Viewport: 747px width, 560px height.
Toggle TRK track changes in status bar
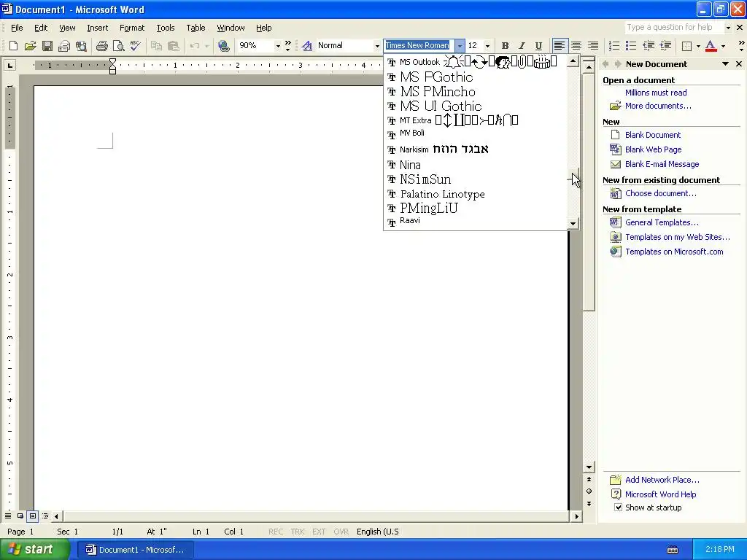(298, 532)
